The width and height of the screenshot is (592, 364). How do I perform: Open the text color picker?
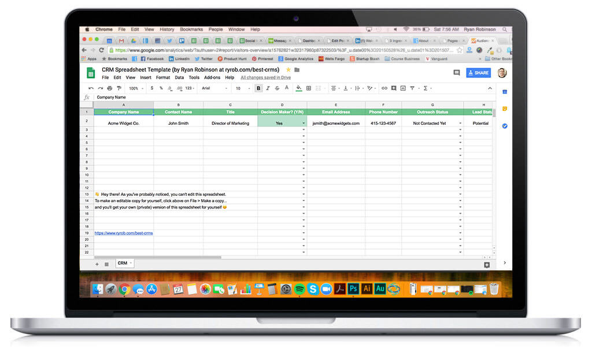(x=286, y=88)
